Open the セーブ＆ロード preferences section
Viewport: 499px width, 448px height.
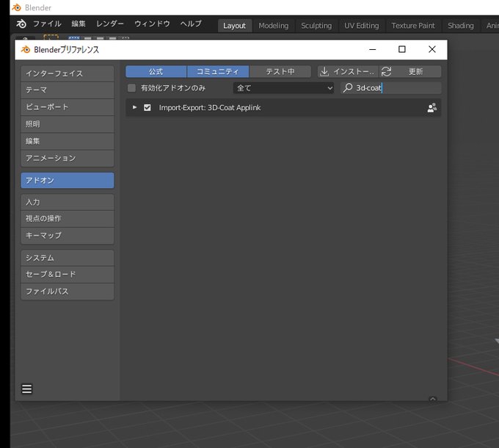coord(68,275)
